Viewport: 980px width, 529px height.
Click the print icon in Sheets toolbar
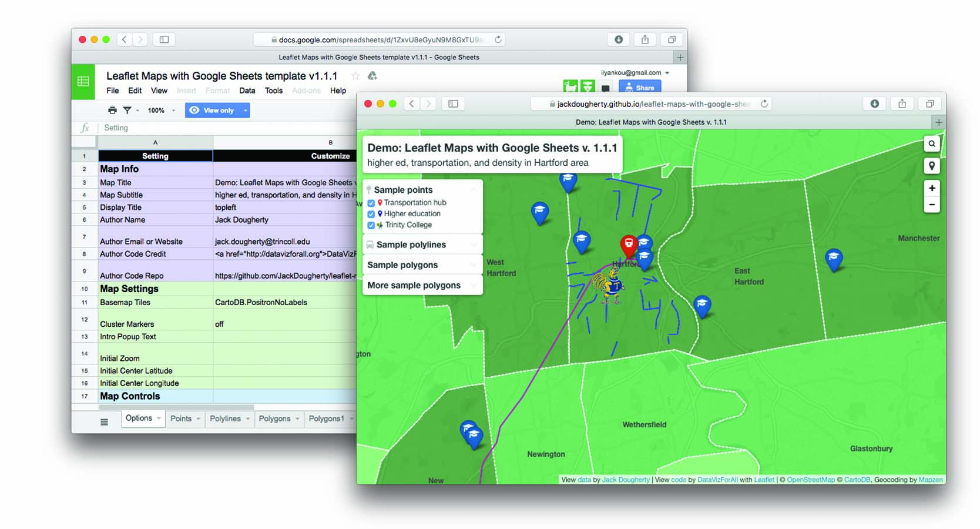click(x=112, y=110)
